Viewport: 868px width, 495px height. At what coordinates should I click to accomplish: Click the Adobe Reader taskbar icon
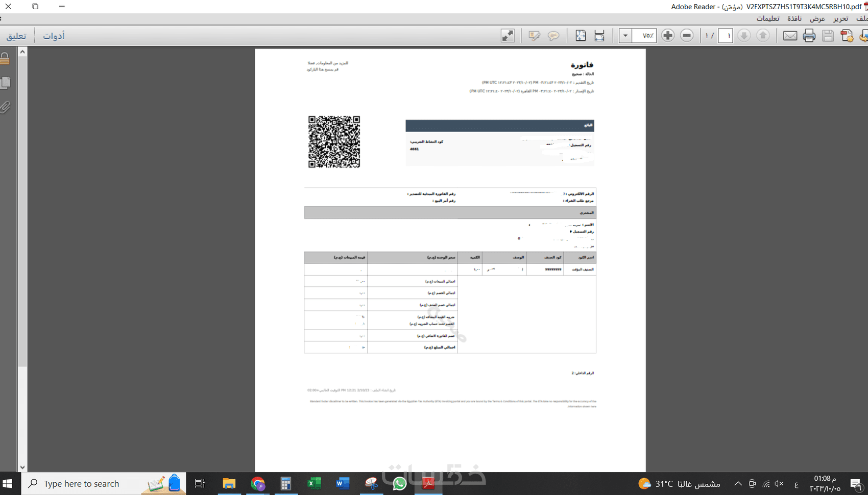428,483
